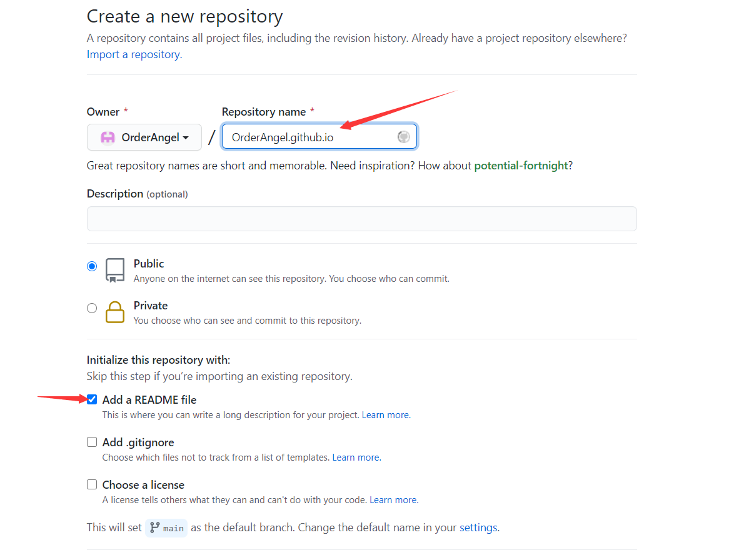Uncheck Add a README file checkbox
729x560 pixels.
coord(92,399)
